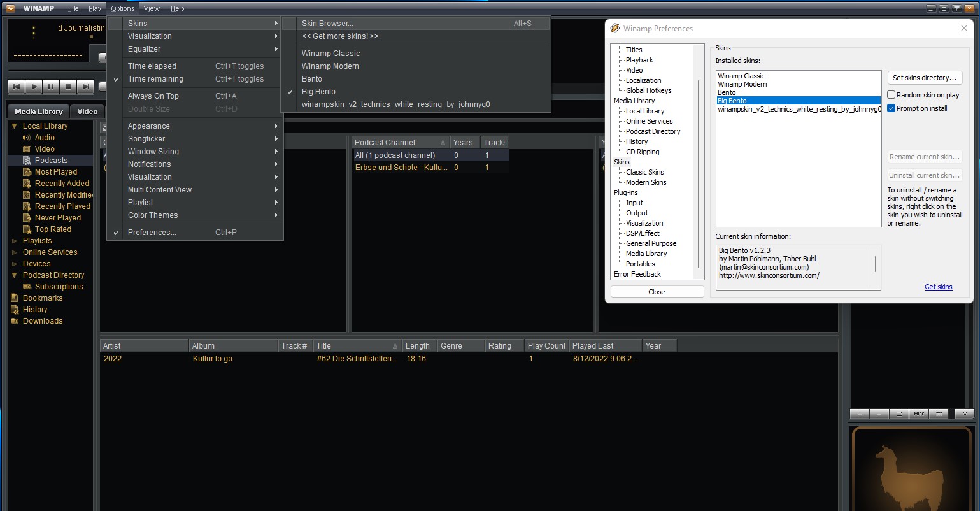The height and width of the screenshot is (511, 980).
Task: Click the Never Played icon
Action: (x=27, y=218)
